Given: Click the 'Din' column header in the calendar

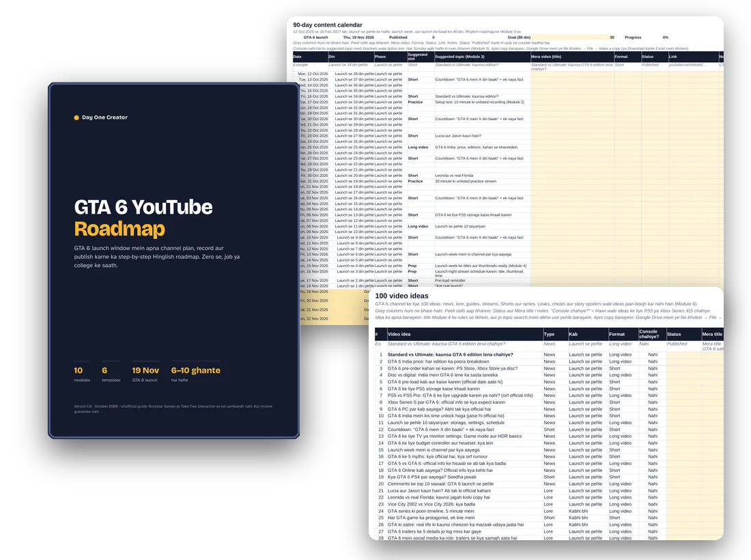Looking at the screenshot, I should 351,57.
